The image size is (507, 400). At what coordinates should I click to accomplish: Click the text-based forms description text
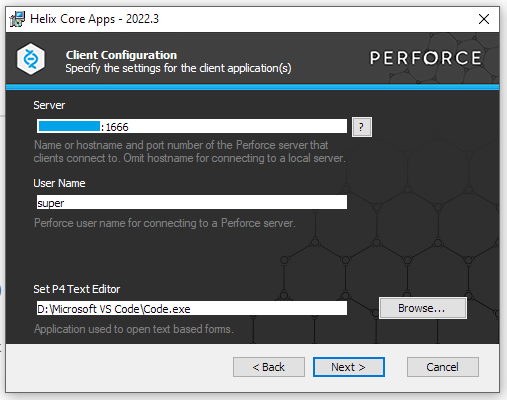pyautogui.click(x=133, y=329)
